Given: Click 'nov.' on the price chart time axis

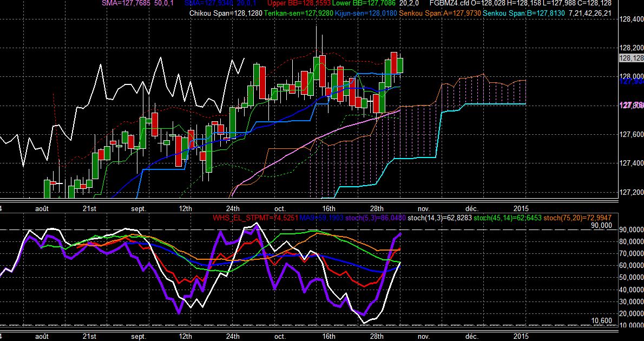Looking at the screenshot, I should tap(424, 209).
